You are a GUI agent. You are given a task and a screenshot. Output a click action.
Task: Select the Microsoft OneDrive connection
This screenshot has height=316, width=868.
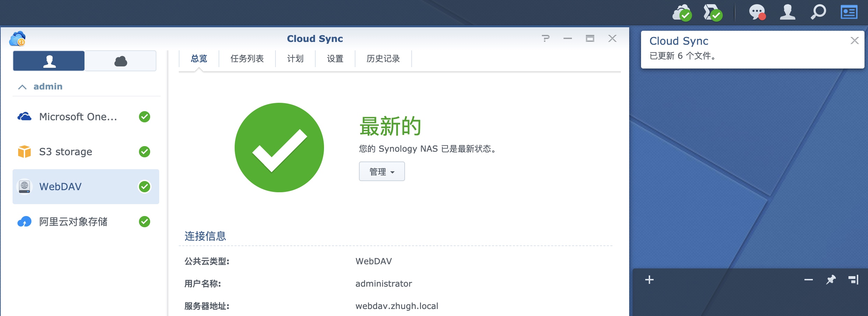click(x=86, y=117)
